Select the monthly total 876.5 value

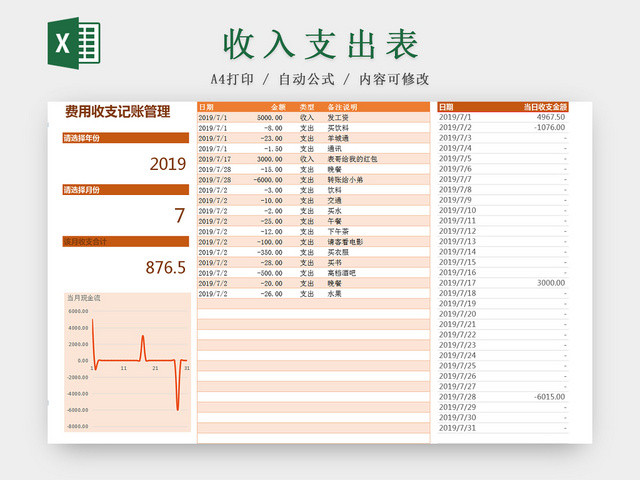(x=165, y=268)
